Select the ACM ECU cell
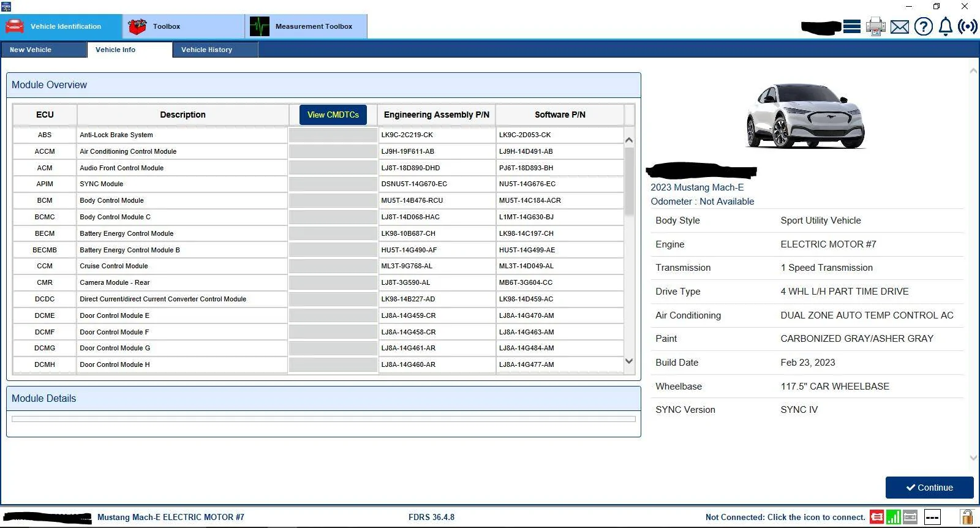Screen dimensions: 980x528 (45, 168)
